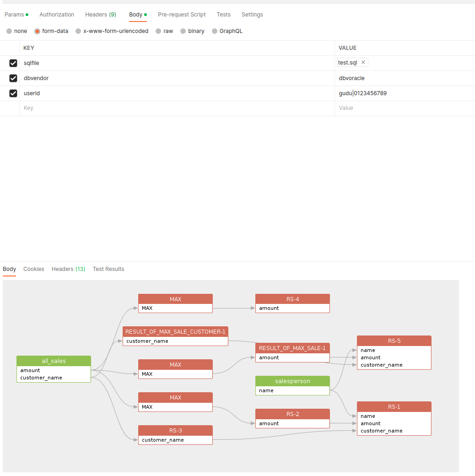Go to the Settings tab
Screen dimensions: 475x476
(x=252, y=15)
